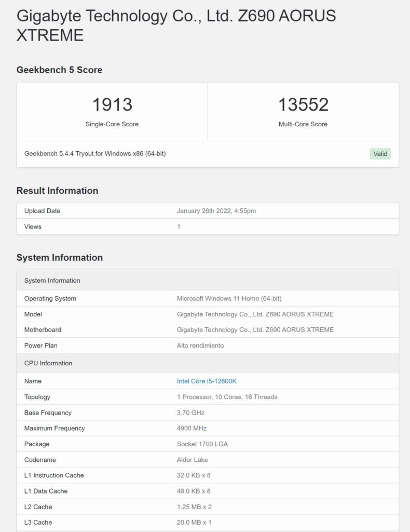Click the Gigabyte Z690 AORUS XTREME page title
Viewport: 410px width, 532px height.
click(176, 25)
